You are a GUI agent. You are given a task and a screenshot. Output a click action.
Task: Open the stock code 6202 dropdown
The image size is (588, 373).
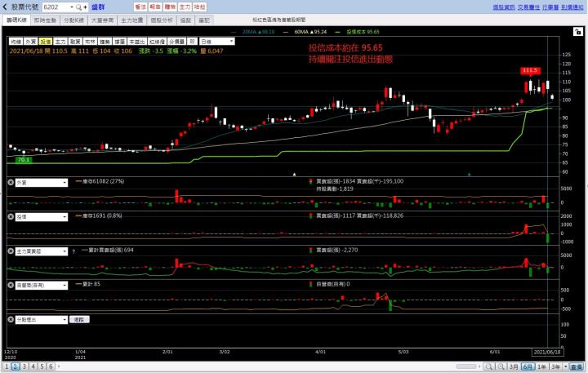(x=72, y=7)
